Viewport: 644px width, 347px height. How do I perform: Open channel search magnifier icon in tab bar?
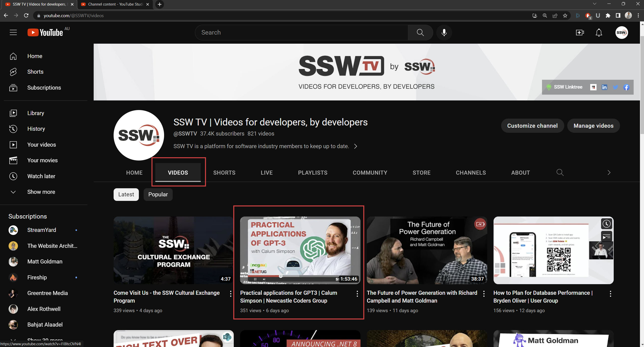click(x=560, y=173)
